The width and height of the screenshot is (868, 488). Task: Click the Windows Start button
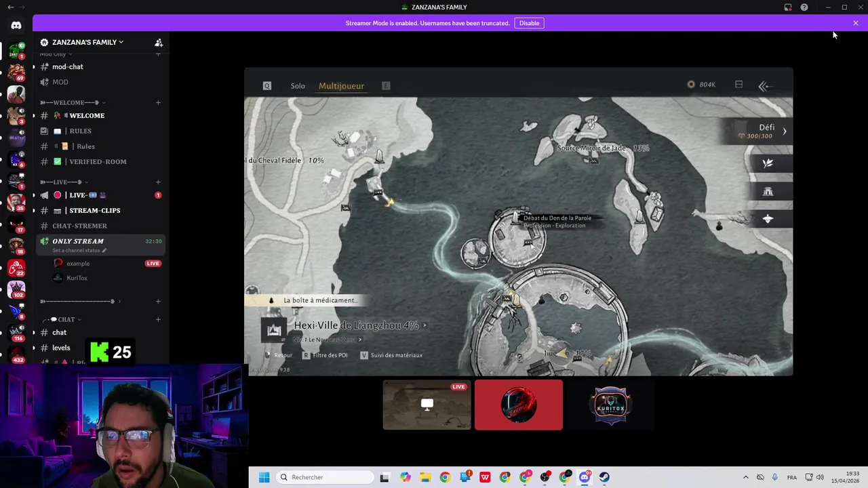coord(264,477)
